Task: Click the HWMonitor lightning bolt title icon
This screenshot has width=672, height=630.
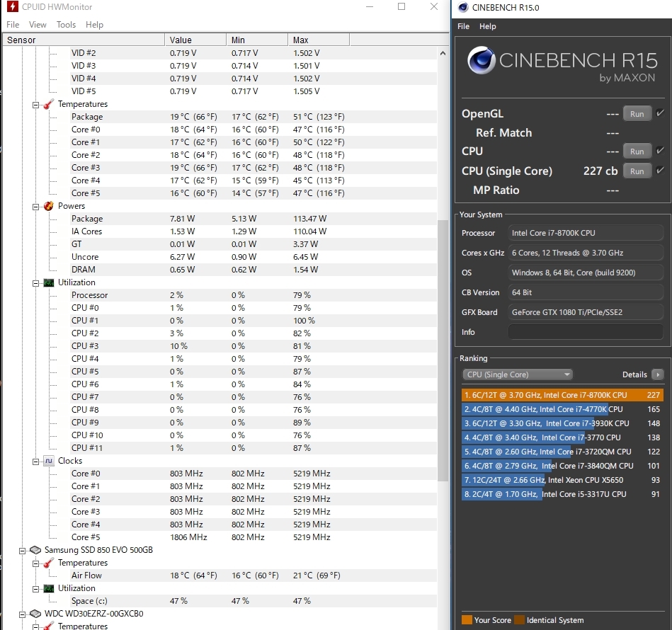Action: coord(12,7)
